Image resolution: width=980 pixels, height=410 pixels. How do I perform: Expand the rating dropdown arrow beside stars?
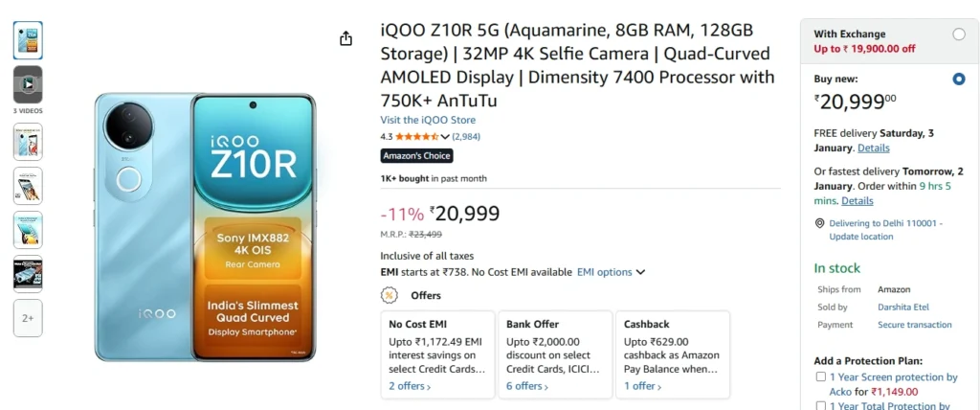(447, 137)
